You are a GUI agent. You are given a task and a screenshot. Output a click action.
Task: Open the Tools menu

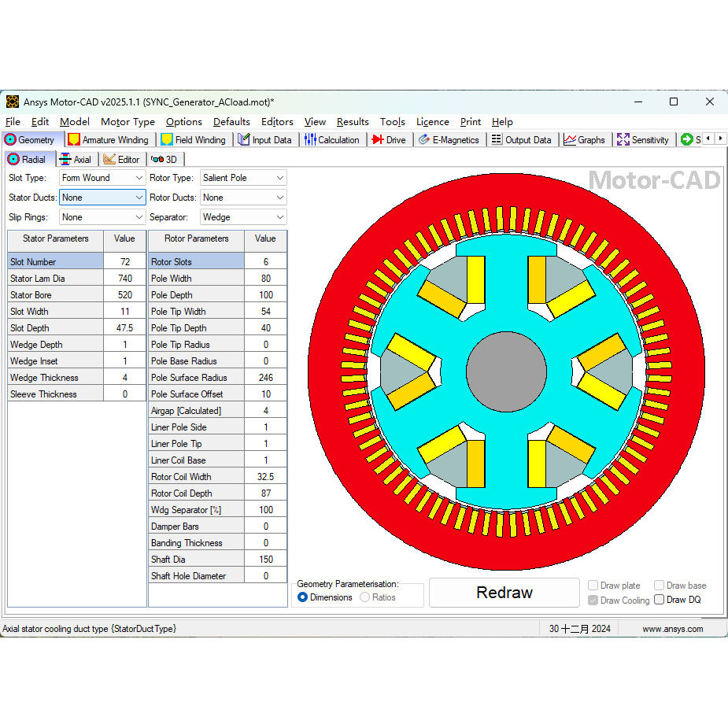click(x=392, y=122)
